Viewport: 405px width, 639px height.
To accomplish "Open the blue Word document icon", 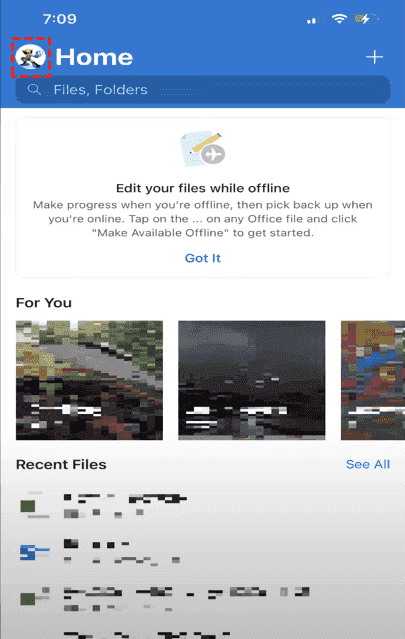I will pos(34,552).
